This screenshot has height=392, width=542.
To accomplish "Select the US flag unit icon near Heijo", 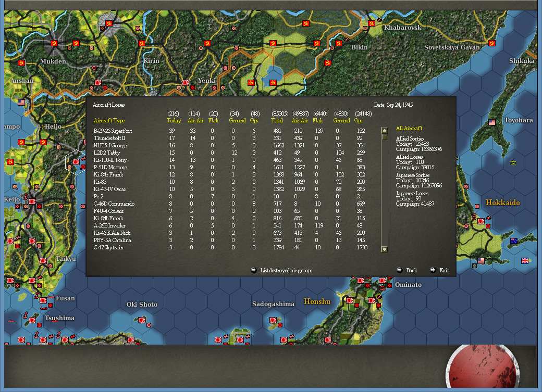I will pos(21,103).
